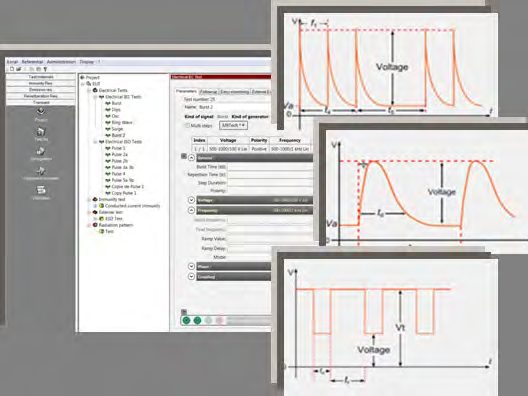Open the Reverberation files sidebar section
The width and height of the screenshot is (528, 396).
click(41, 96)
